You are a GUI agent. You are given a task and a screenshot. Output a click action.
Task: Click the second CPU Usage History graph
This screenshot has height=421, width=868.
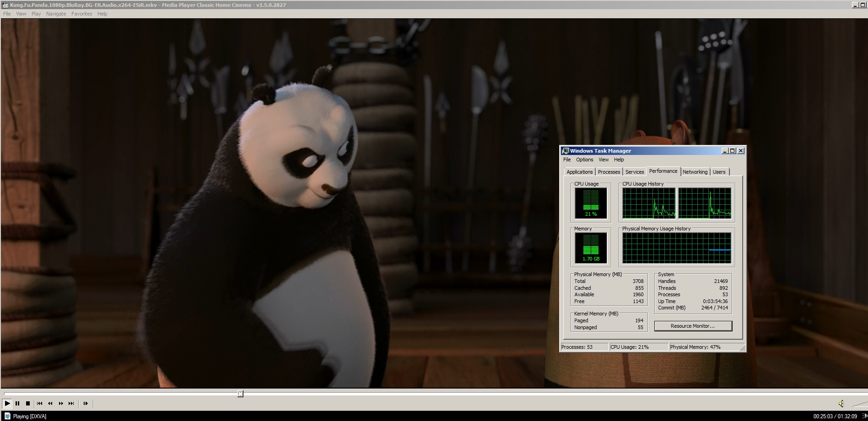705,203
